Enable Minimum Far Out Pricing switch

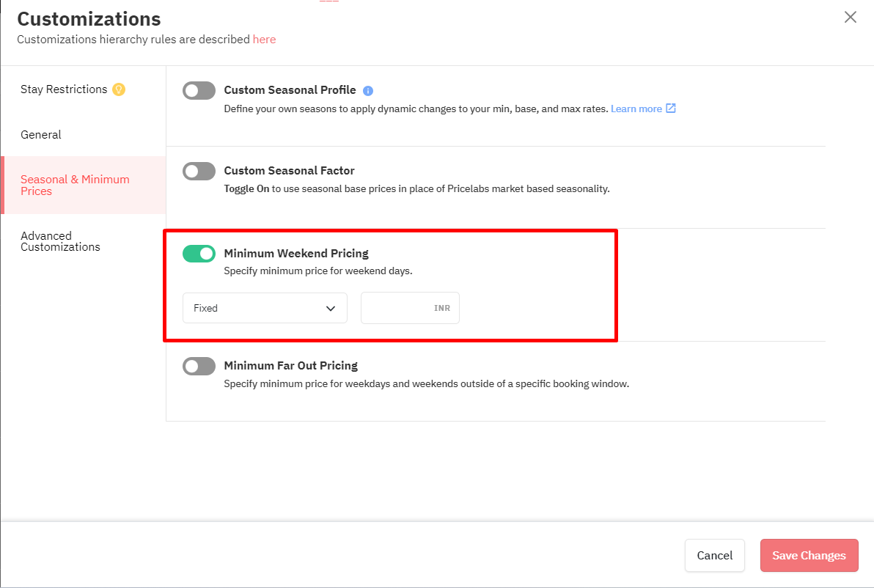point(199,366)
